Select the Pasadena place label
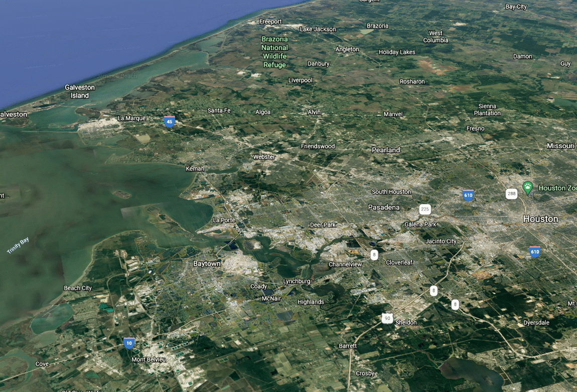This screenshot has height=392, width=577. (x=384, y=208)
